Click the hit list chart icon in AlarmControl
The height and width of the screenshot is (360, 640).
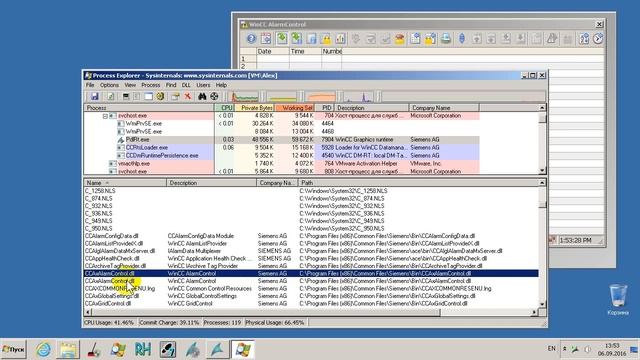tap(340, 39)
